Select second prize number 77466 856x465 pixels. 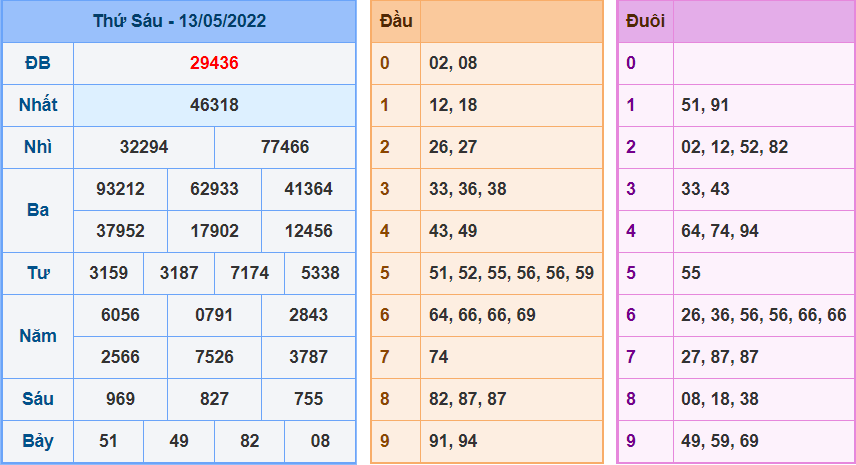pyautogui.click(x=285, y=147)
